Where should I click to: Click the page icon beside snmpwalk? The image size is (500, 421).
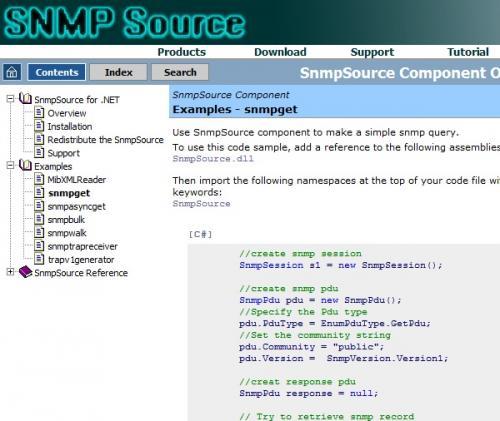click(x=39, y=232)
